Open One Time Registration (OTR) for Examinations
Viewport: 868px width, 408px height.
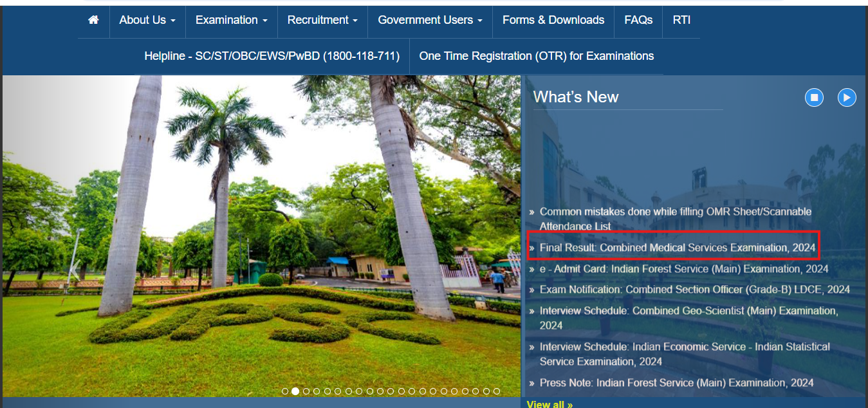(x=536, y=56)
